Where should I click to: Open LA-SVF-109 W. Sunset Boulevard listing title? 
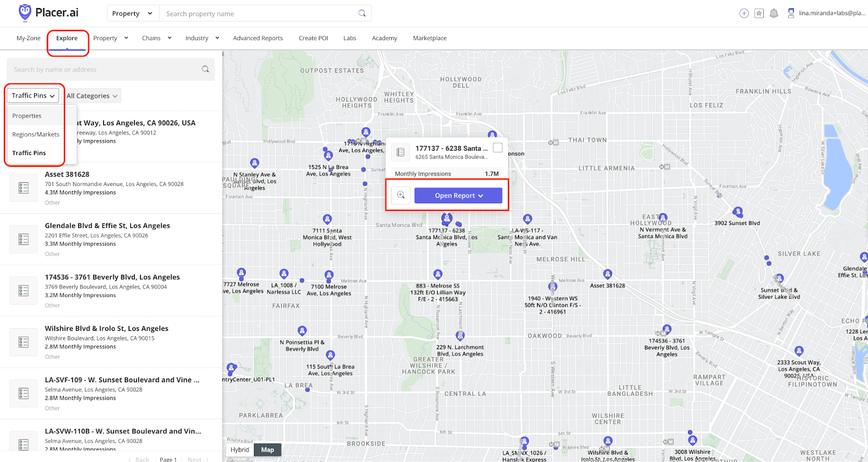[122, 380]
